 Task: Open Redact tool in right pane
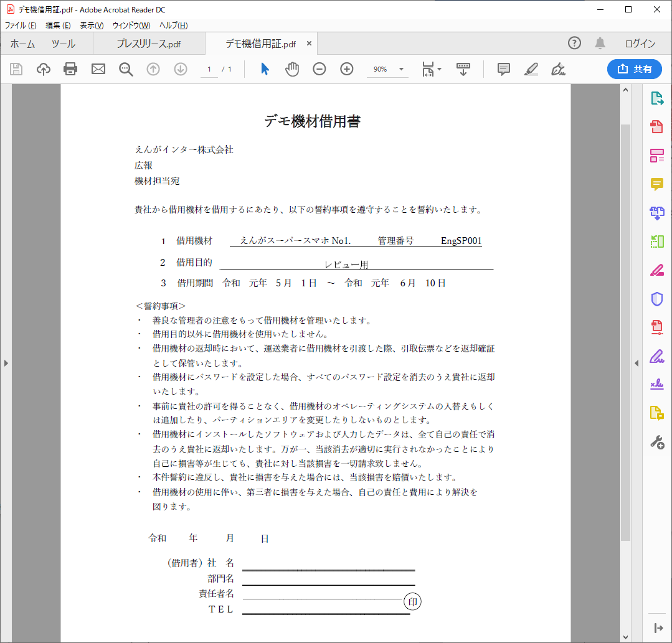click(x=657, y=270)
